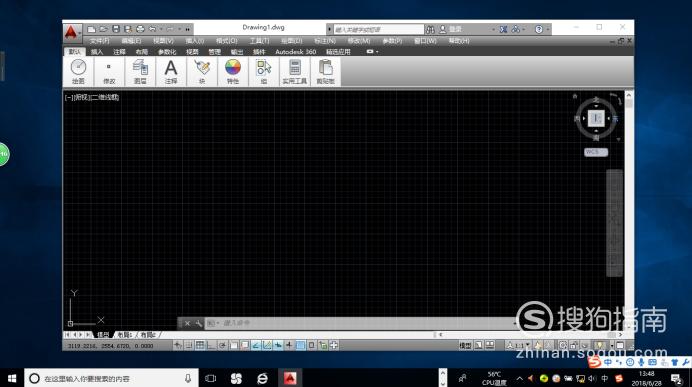692x387 pixels.
Task: Open the 实用工具 calculator panel
Action: (294, 71)
